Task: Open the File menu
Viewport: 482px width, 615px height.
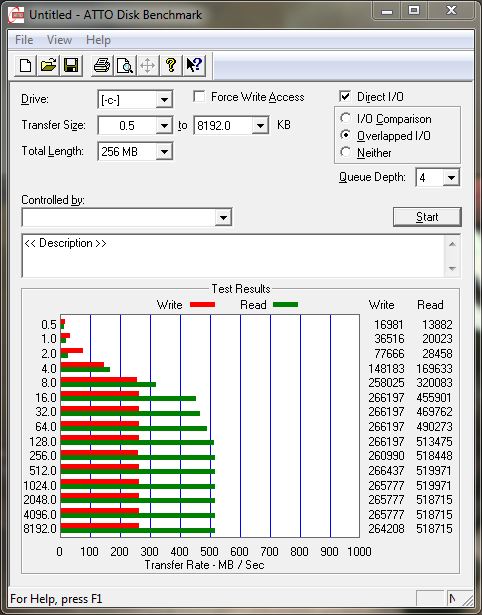Action: point(24,40)
